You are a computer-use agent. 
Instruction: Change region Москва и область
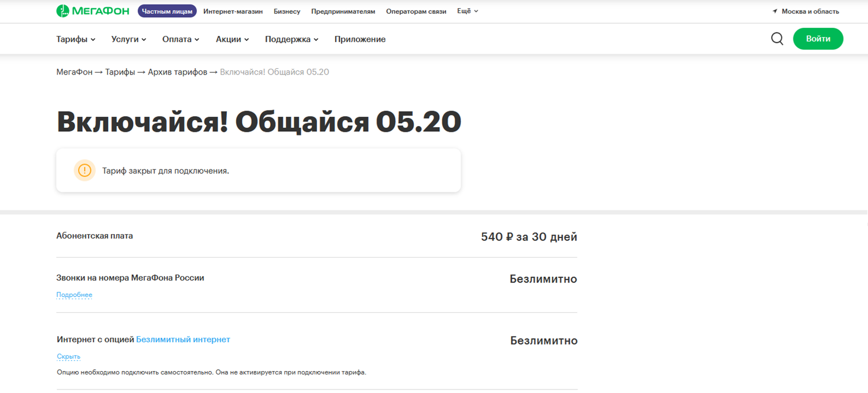tap(810, 12)
